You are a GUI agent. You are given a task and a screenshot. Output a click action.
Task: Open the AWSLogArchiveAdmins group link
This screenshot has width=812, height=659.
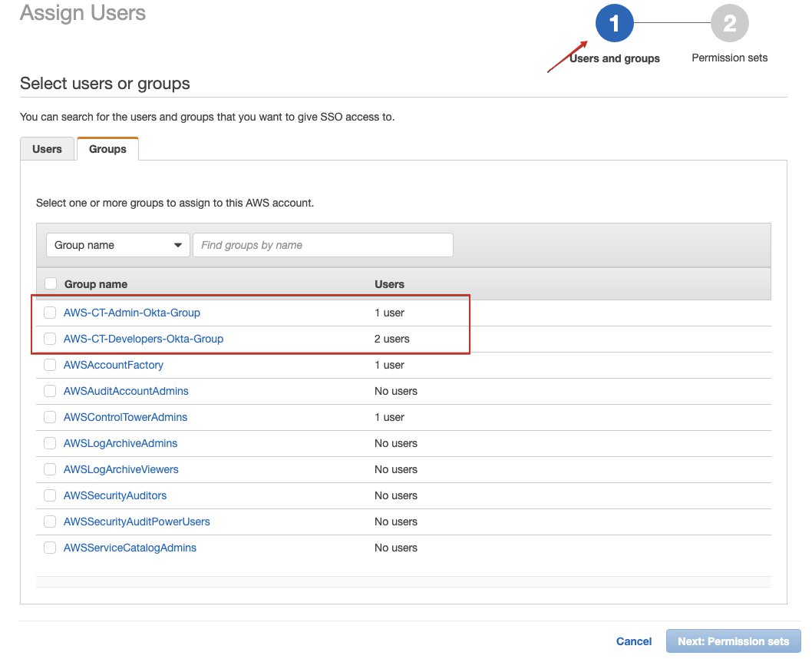coord(120,443)
